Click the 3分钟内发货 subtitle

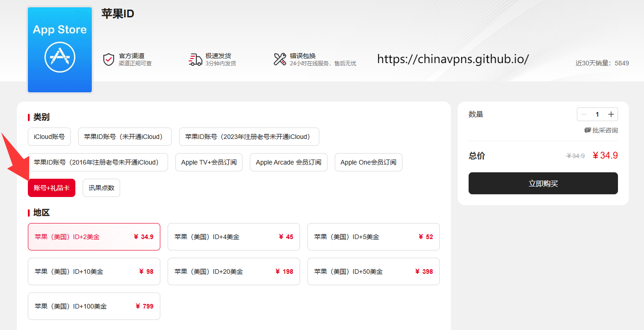221,64
